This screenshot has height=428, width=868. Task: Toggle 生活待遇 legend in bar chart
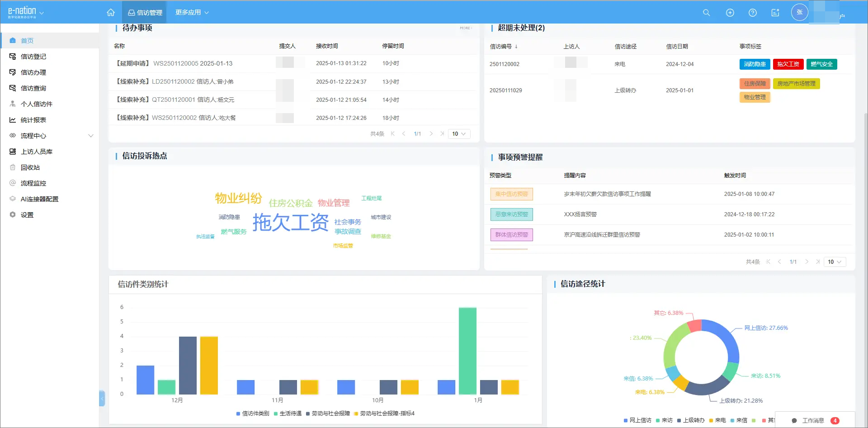[x=288, y=414]
